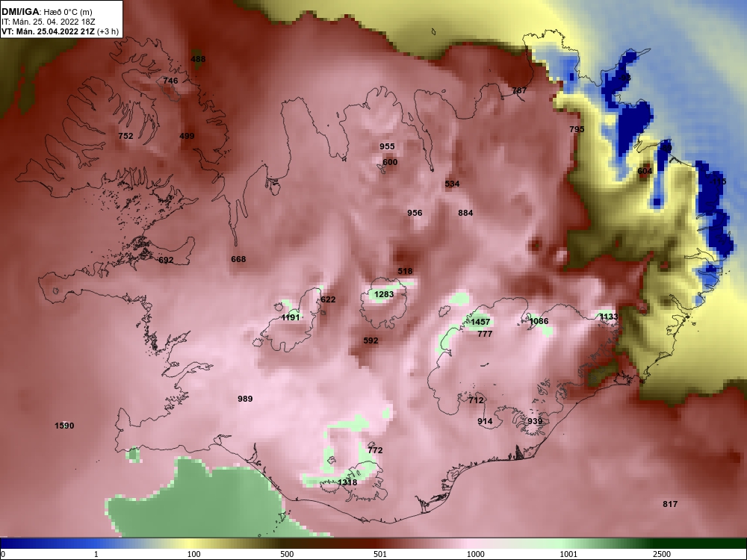Screen dimensions: 747x560
Task: Click the map value 787
Action: pos(519,90)
